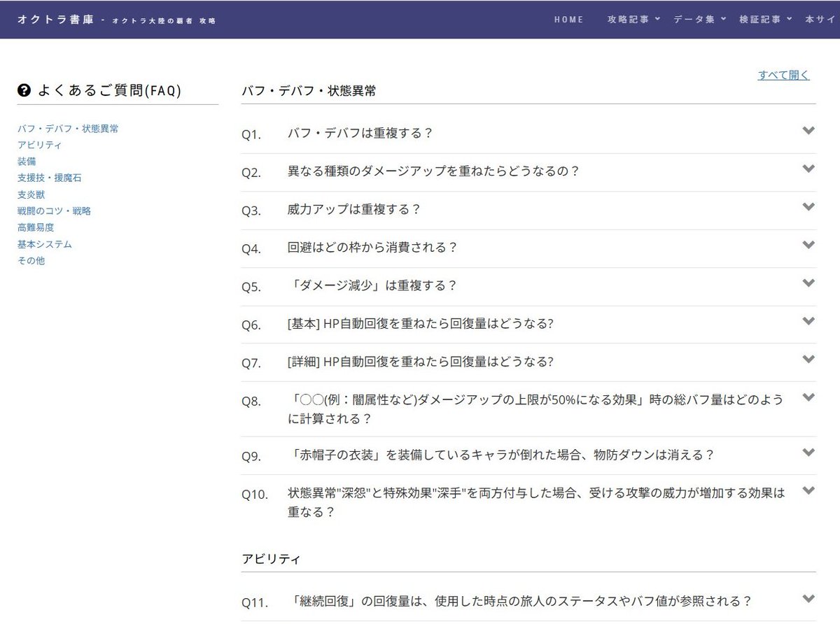Click the バフ・デバフ・状態異常 section heading
The image size is (840, 624).
pos(309,91)
